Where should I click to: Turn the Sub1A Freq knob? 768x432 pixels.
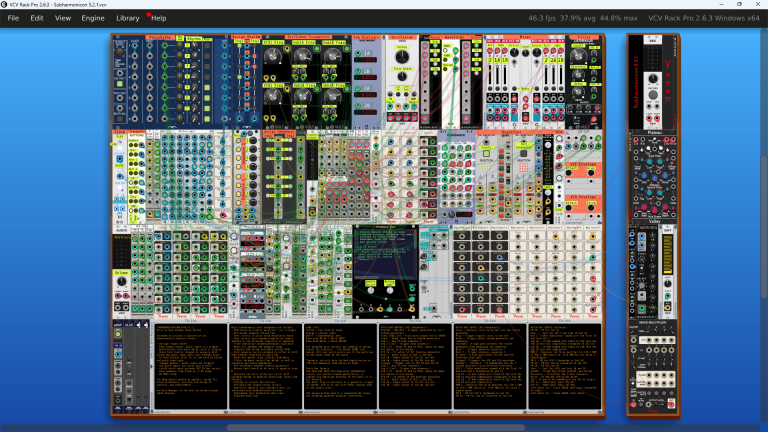[303, 56]
